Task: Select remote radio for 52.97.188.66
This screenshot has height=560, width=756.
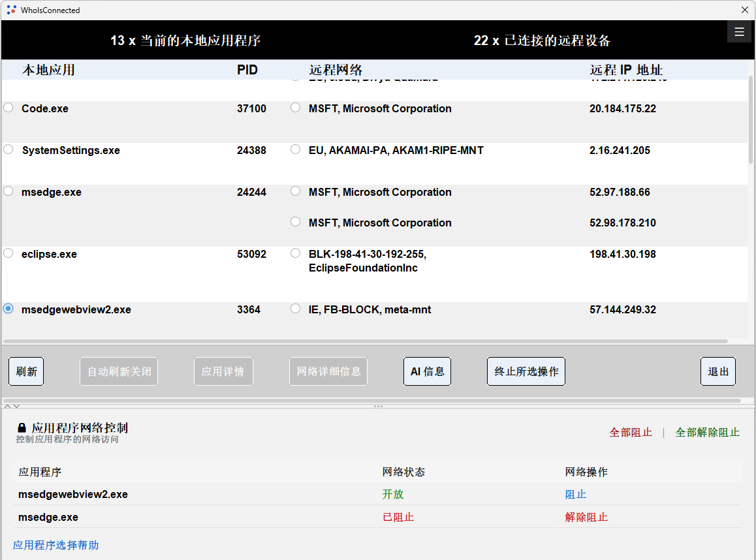Action: pyautogui.click(x=296, y=191)
